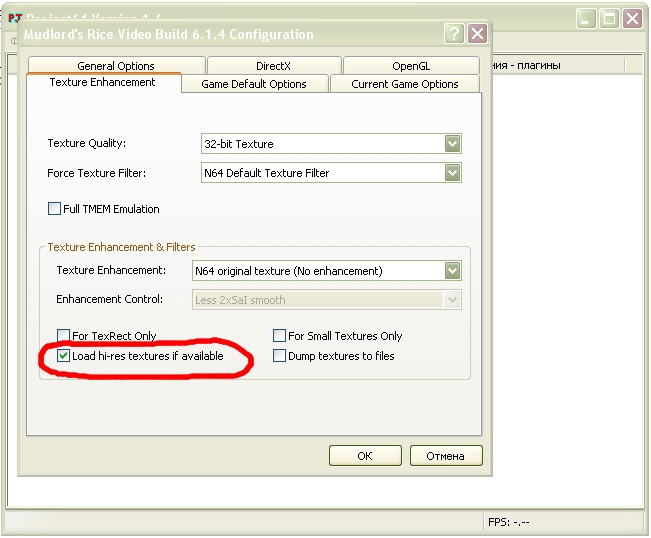Minimize the Project64 main window
This screenshot has width=651, height=538.
[586, 18]
